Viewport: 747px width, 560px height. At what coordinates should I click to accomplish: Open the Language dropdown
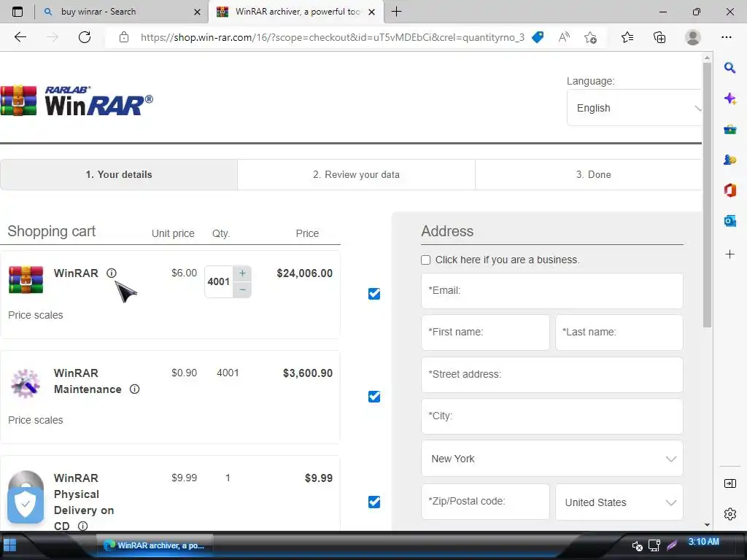click(x=634, y=108)
